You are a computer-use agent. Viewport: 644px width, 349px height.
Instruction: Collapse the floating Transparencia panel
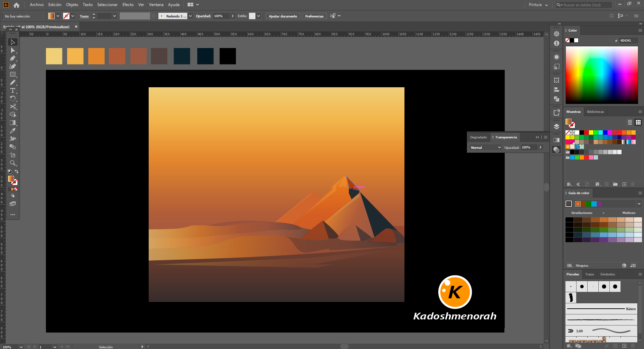click(x=537, y=137)
